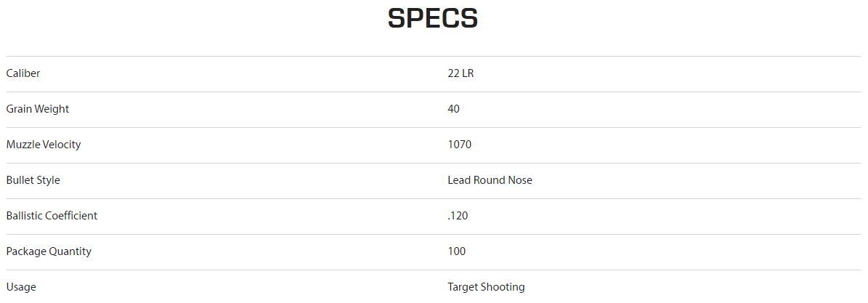
Task: Select the Muzzle Velocity label
Action: pyautogui.click(x=43, y=145)
